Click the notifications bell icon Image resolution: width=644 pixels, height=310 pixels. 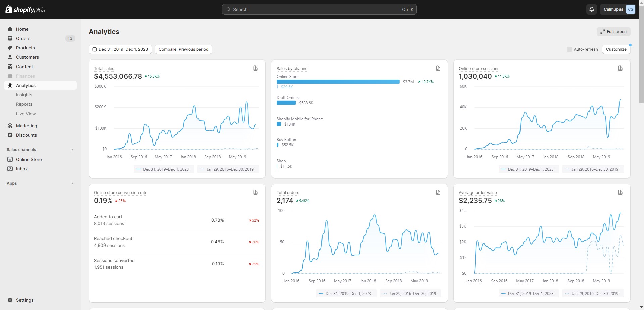(x=591, y=9)
